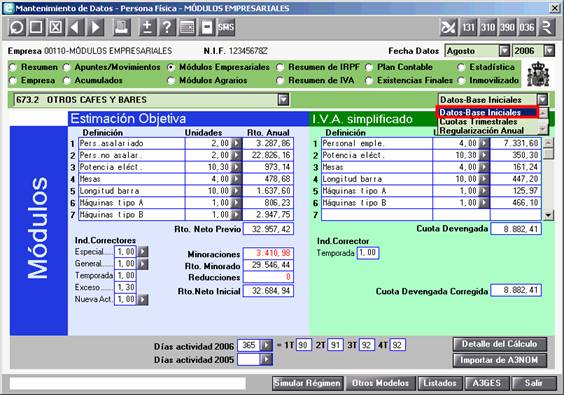Click arrow beside Estimación Objetiva Longitud barra 10,00
The image size is (564, 395).
click(x=236, y=191)
